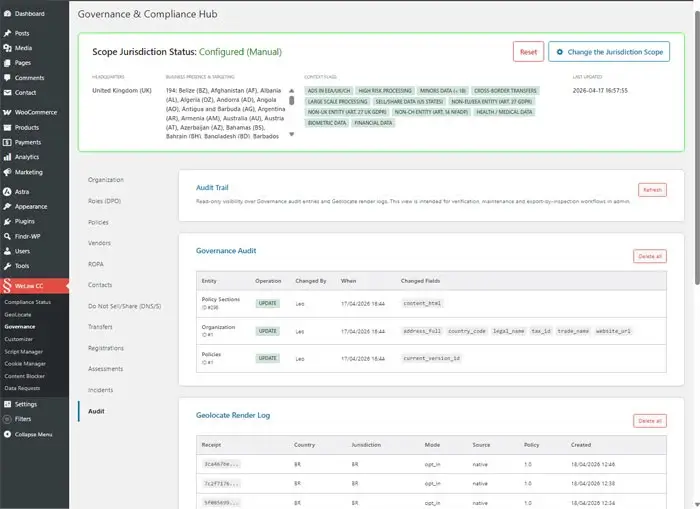Click the Created column header in render log

[x=580, y=445]
